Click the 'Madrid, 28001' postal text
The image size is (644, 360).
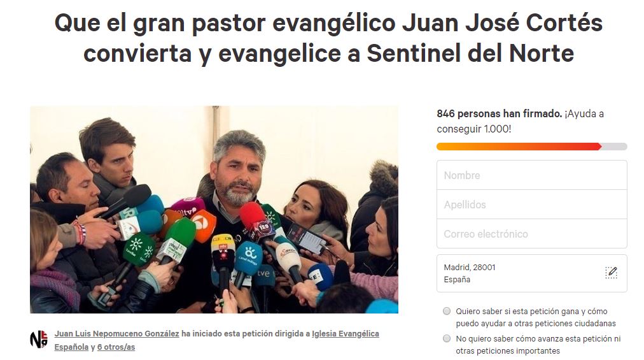[470, 268]
